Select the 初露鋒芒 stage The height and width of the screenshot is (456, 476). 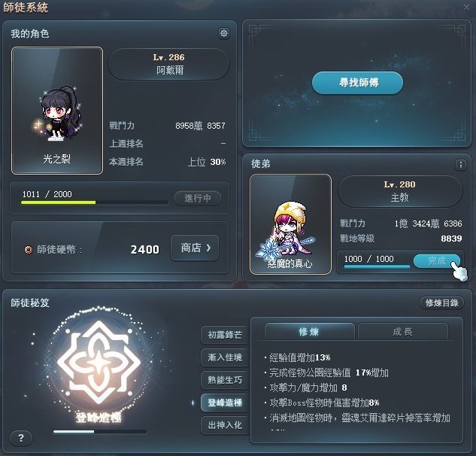tap(226, 335)
